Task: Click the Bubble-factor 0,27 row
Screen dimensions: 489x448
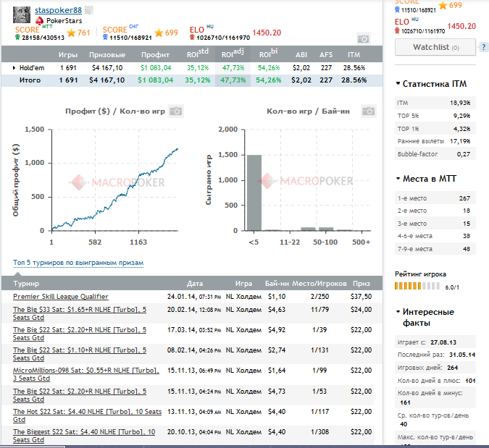Action: (x=435, y=154)
